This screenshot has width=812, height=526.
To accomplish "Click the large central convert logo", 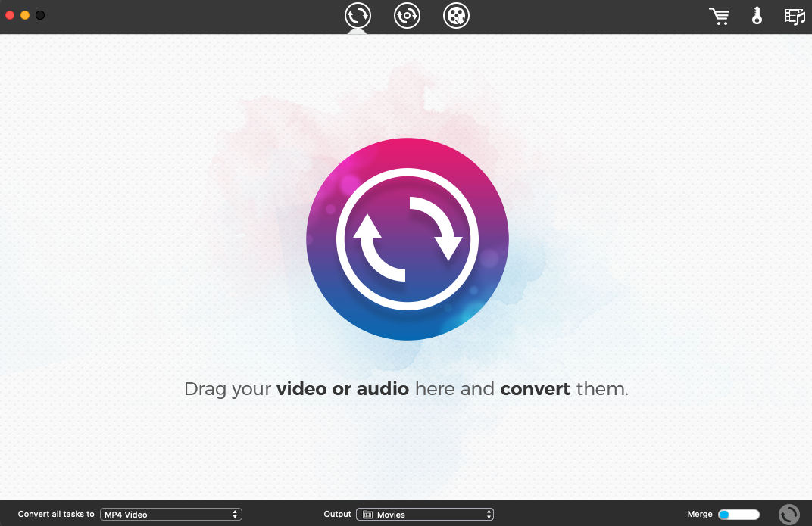I will [x=407, y=239].
